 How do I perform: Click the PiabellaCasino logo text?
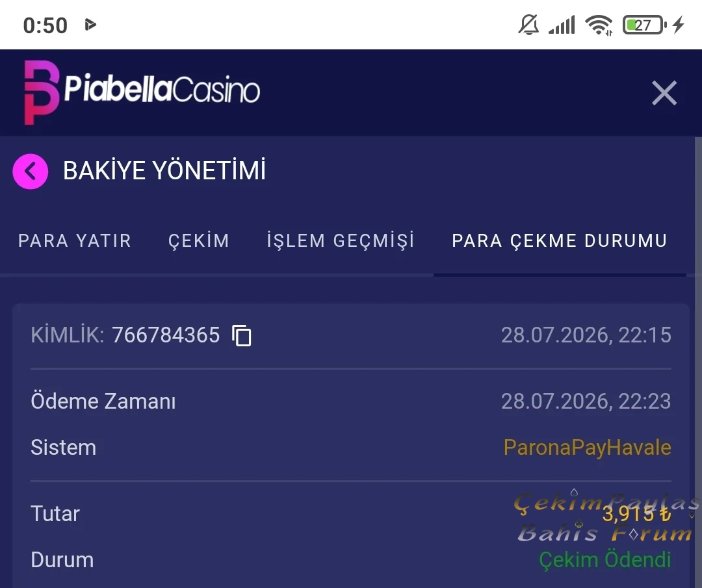pos(162,89)
